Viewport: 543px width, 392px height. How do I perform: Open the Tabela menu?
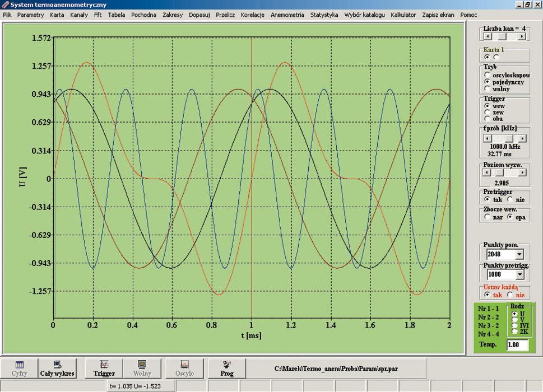(117, 15)
